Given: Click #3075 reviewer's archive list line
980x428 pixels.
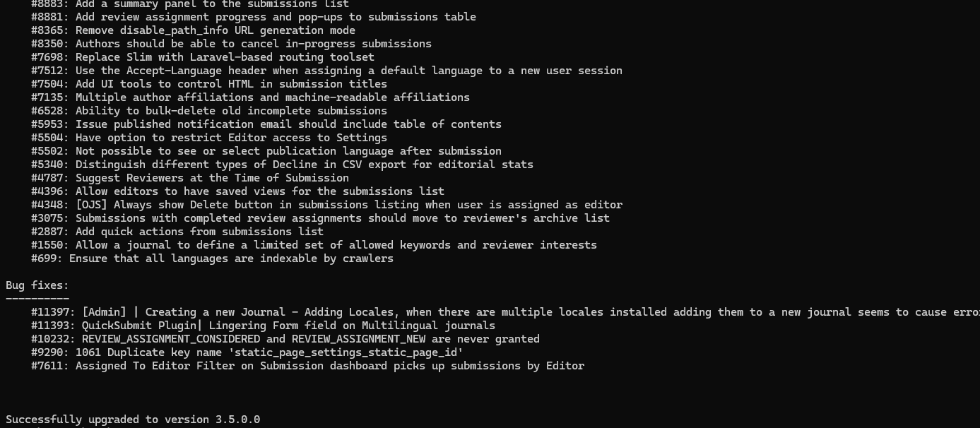Looking at the screenshot, I should (320, 218).
